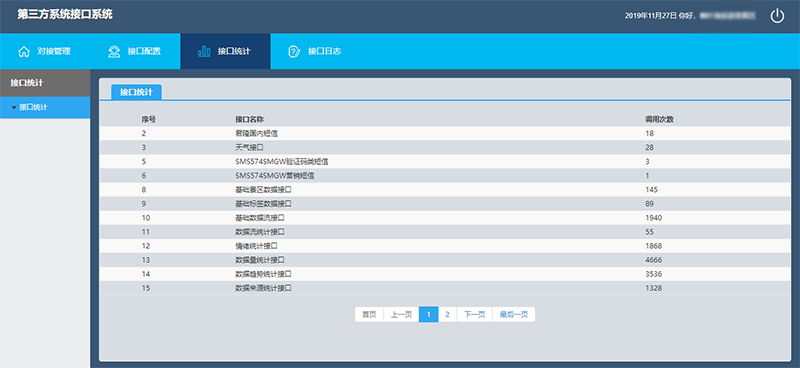
Task: Click the question document icon for 接口日志
Action: pos(294,52)
